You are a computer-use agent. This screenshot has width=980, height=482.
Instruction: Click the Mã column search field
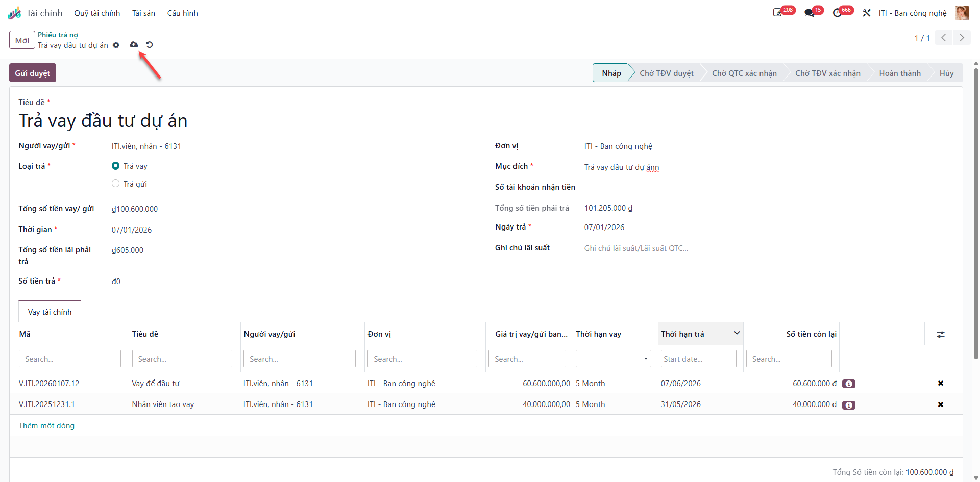tap(70, 359)
